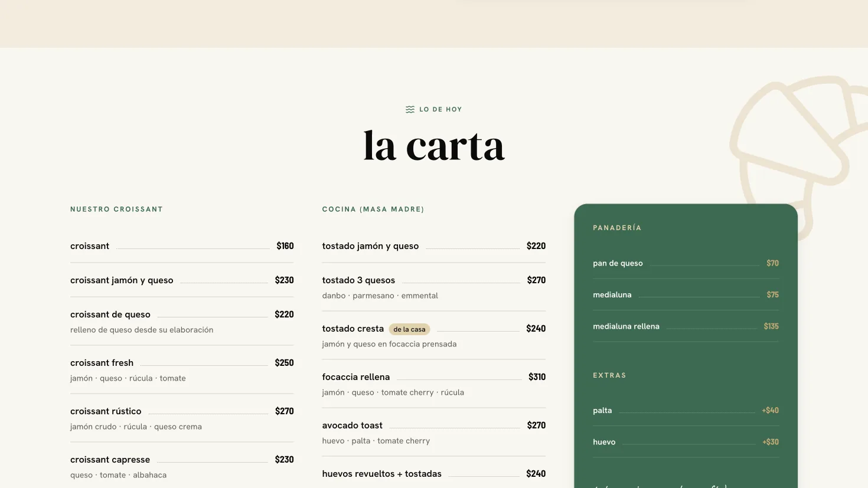Click the $250 price for croissant fresh
Image resolution: width=868 pixels, height=488 pixels.
[284, 363]
